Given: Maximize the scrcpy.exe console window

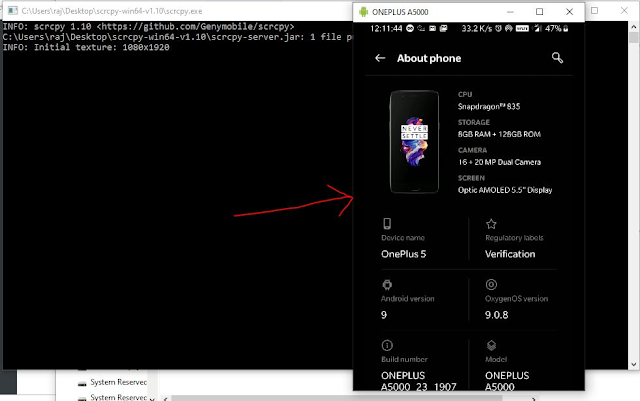Looking at the screenshot, I should [595, 11].
